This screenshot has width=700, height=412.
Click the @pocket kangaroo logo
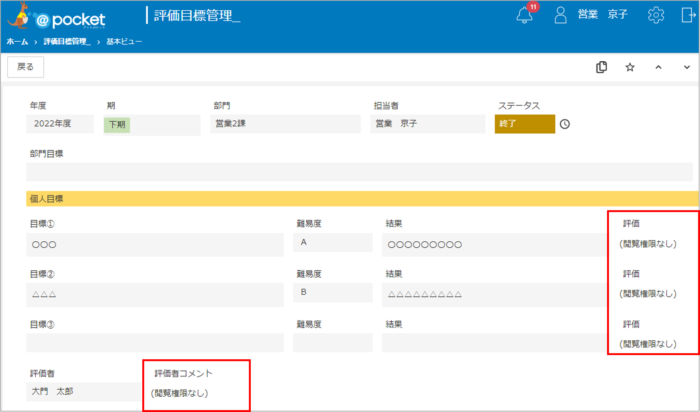(x=56, y=17)
